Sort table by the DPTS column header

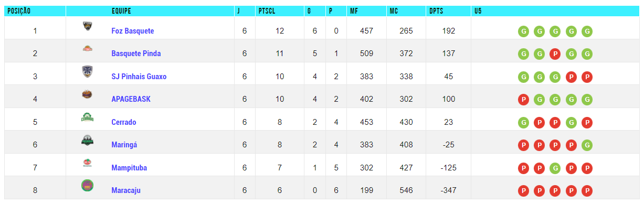pos(437,10)
